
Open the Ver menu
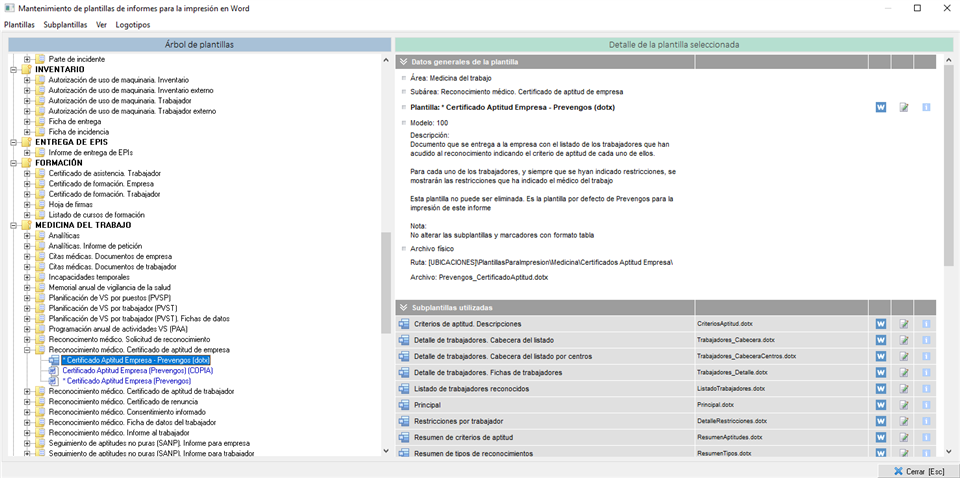(102, 25)
